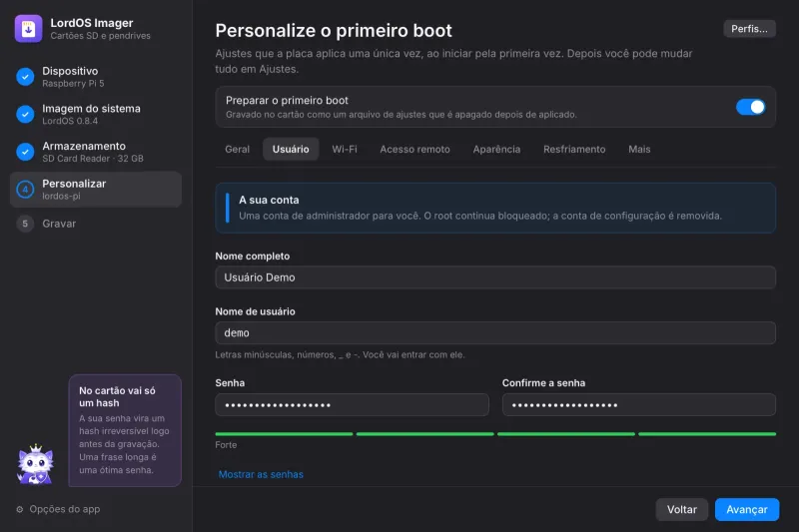Click the 'A sua conta' info heading
This screenshot has width=799, height=532.
point(269,200)
